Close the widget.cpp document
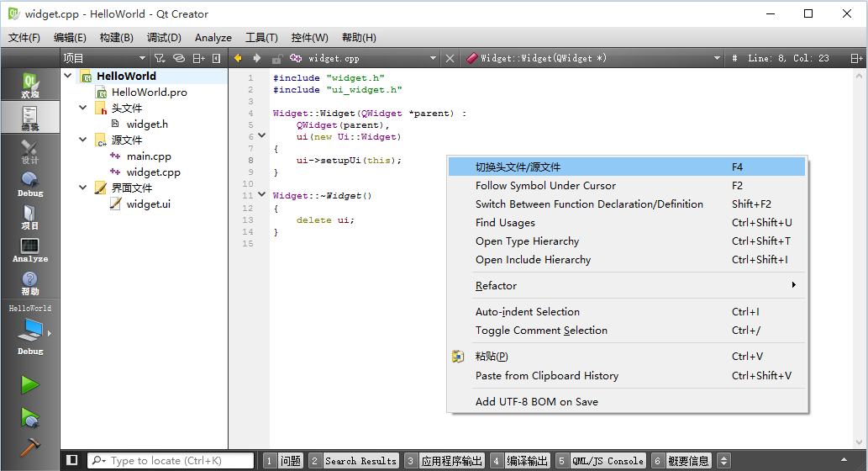 (450, 58)
